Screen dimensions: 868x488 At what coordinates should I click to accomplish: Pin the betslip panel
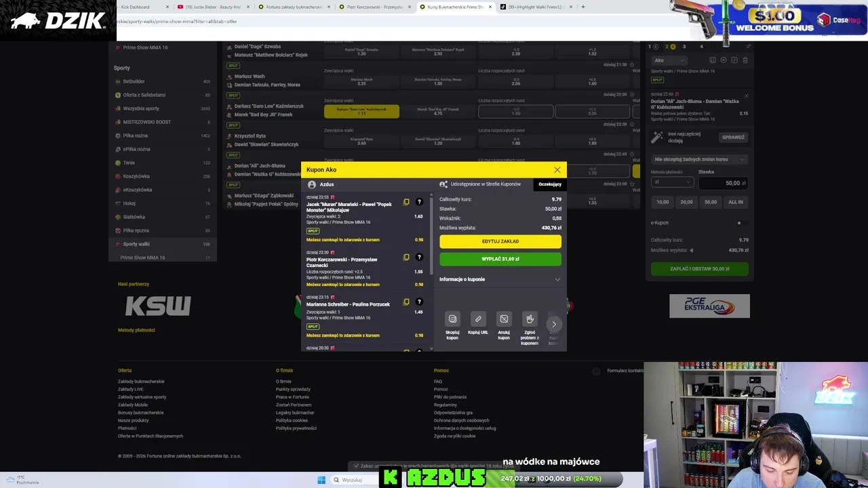(x=749, y=47)
